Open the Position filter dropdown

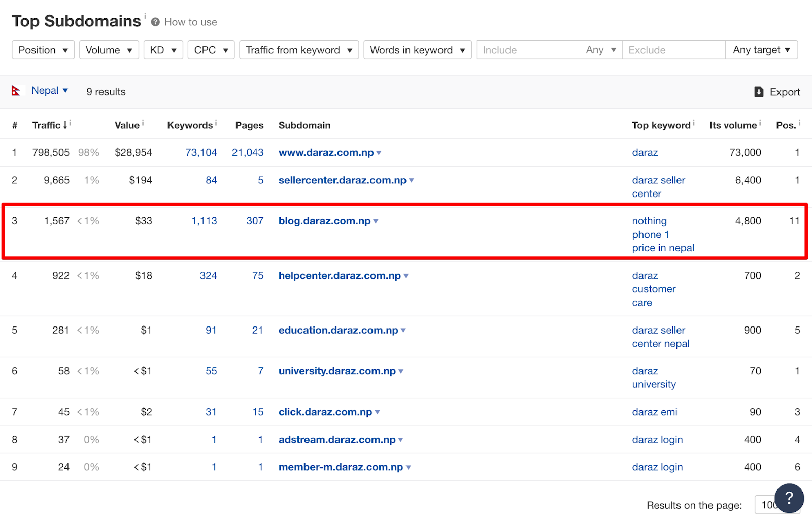43,50
